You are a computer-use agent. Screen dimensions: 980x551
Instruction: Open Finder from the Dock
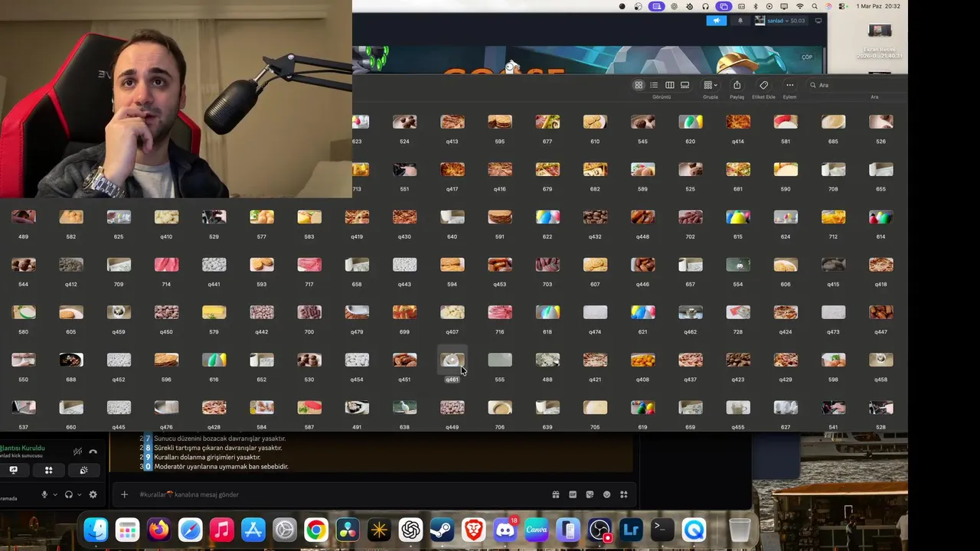point(96,530)
